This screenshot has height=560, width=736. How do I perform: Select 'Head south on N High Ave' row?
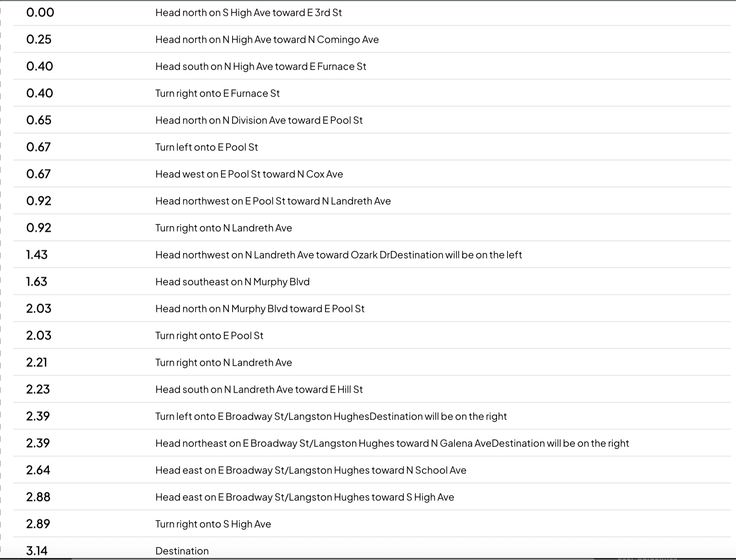[x=372, y=66]
